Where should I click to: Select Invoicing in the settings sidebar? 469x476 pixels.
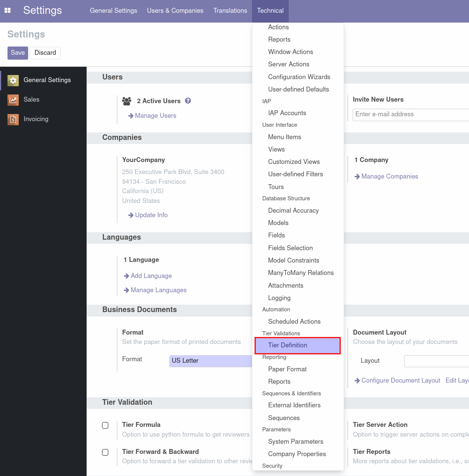coord(36,119)
